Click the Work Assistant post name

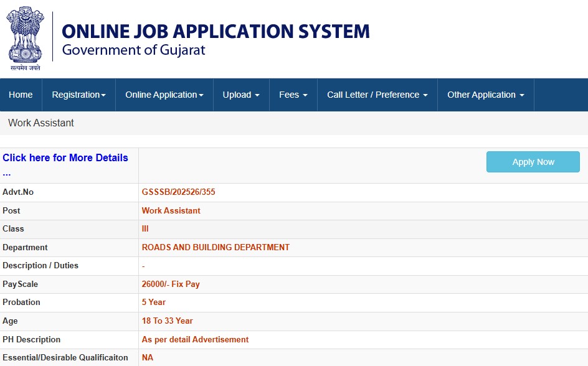[171, 210]
